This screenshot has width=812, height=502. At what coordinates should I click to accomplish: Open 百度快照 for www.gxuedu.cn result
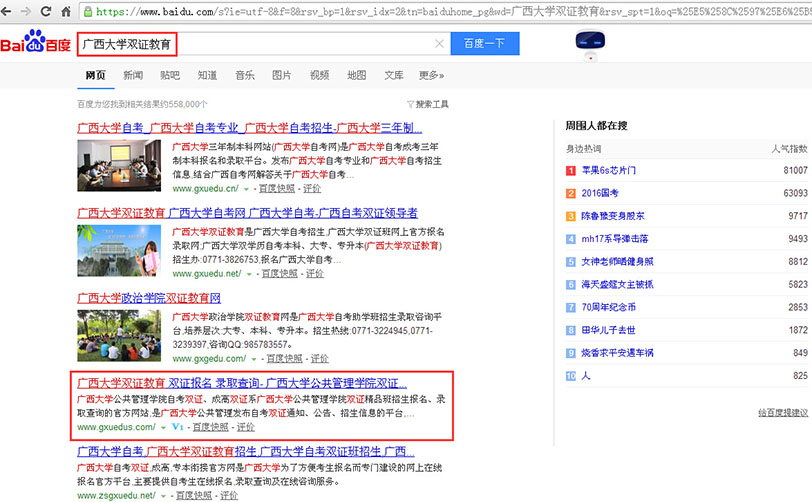(x=277, y=189)
